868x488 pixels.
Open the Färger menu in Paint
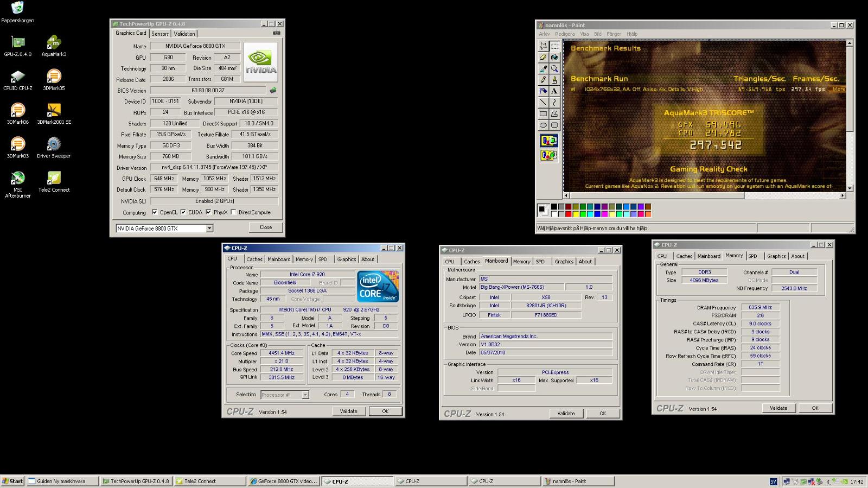pyautogui.click(x=614, y=34)
